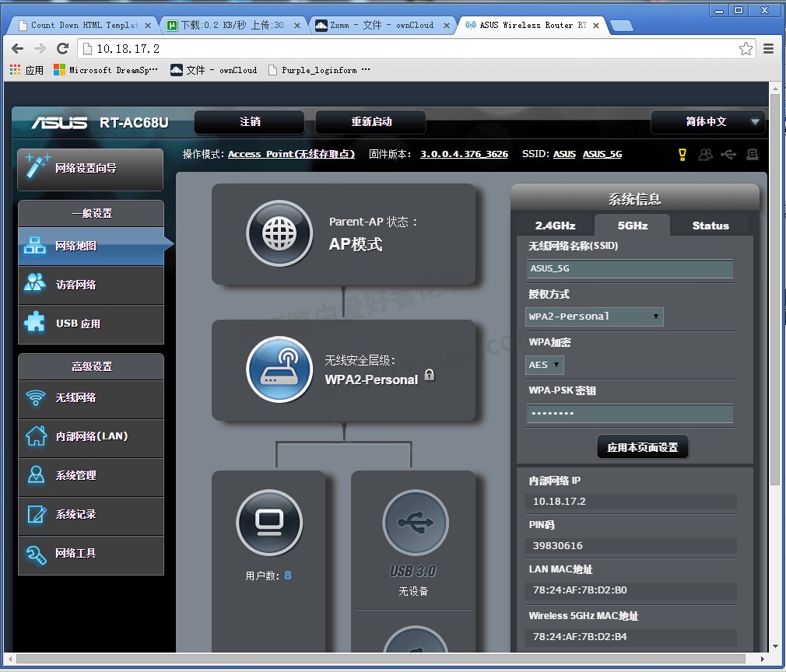Click 应用本页面设置 apply button
Image resolution: width=786 pixels, height=672 pixels.
coord(643,447)
